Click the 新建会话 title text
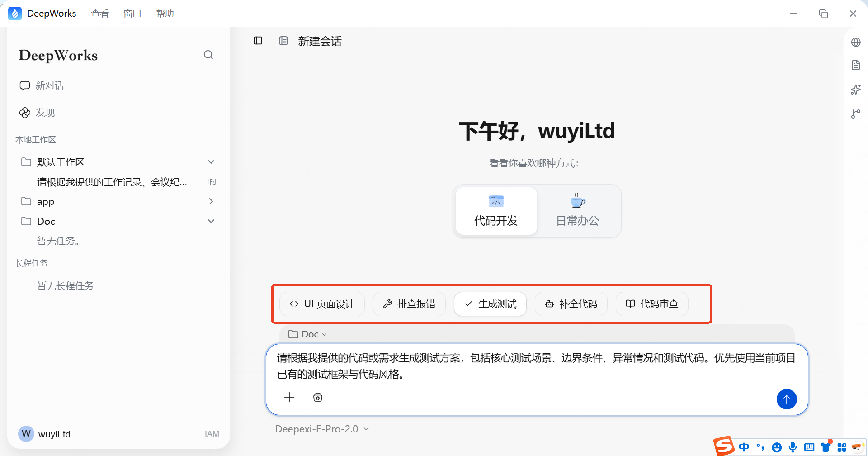The width and height of the screenshot is (868, 456). tap(320, 41)
